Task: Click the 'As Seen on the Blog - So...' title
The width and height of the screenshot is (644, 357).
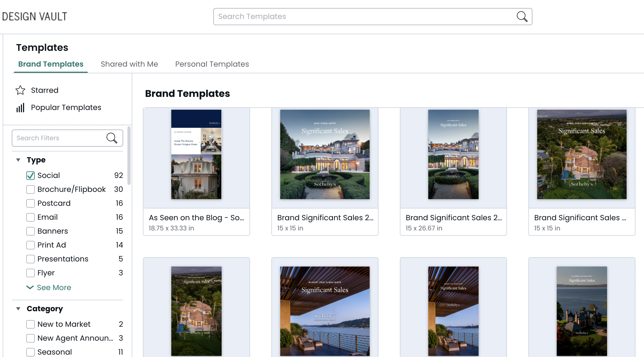Action: click(x=196, y=218)
